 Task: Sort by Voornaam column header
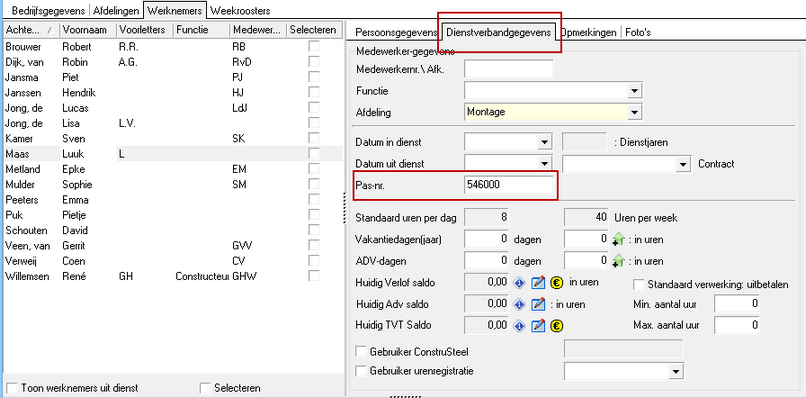click(87, 30)
